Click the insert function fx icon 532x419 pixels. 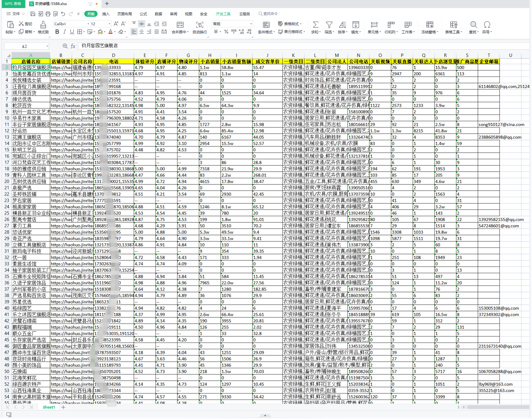coord(73,46)
